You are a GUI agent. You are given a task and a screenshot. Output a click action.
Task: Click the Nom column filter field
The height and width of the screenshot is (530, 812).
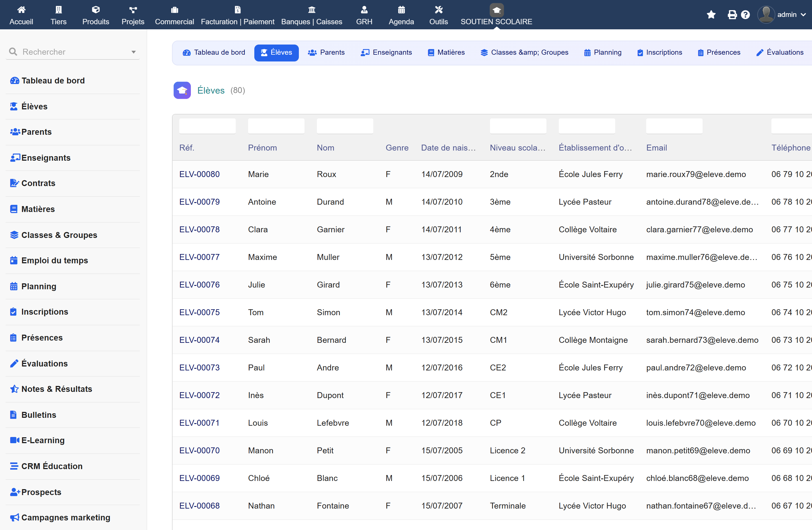click(345, 126)
